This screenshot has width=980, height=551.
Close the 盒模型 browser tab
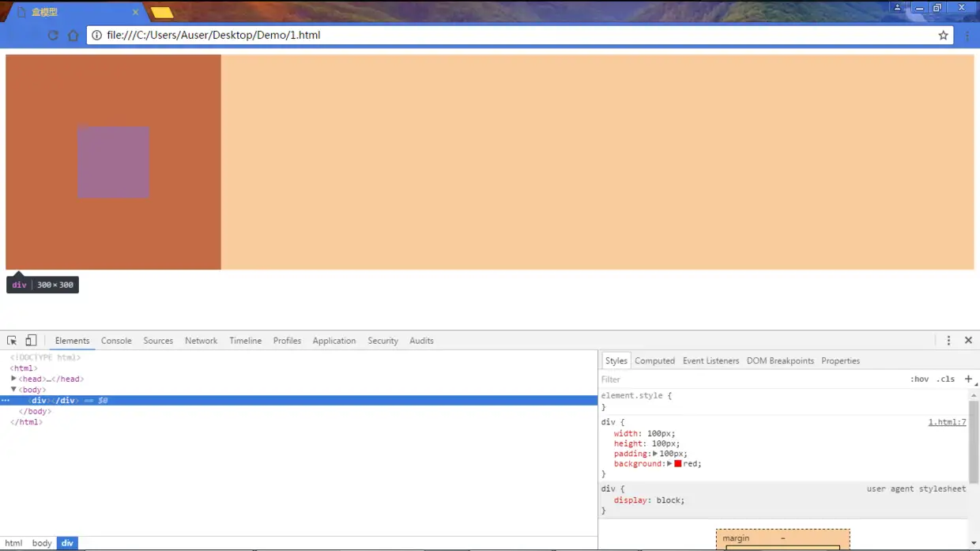[136, 12]
